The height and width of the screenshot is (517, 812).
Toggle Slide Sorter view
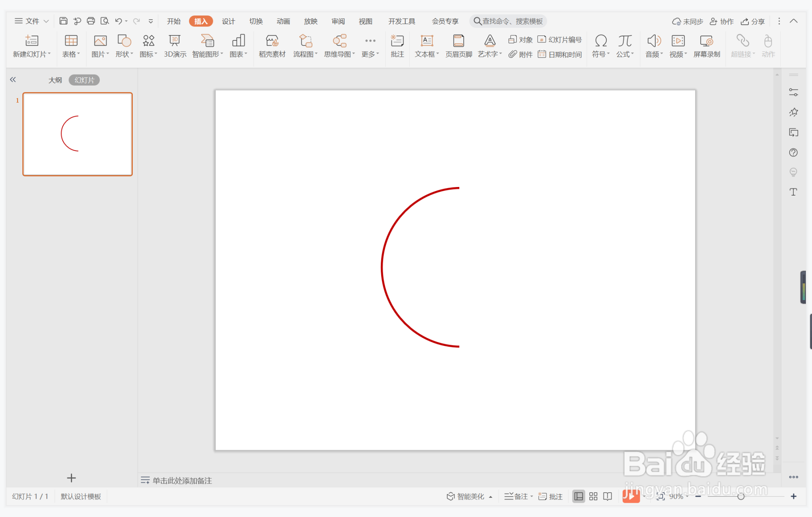(593, 496)
